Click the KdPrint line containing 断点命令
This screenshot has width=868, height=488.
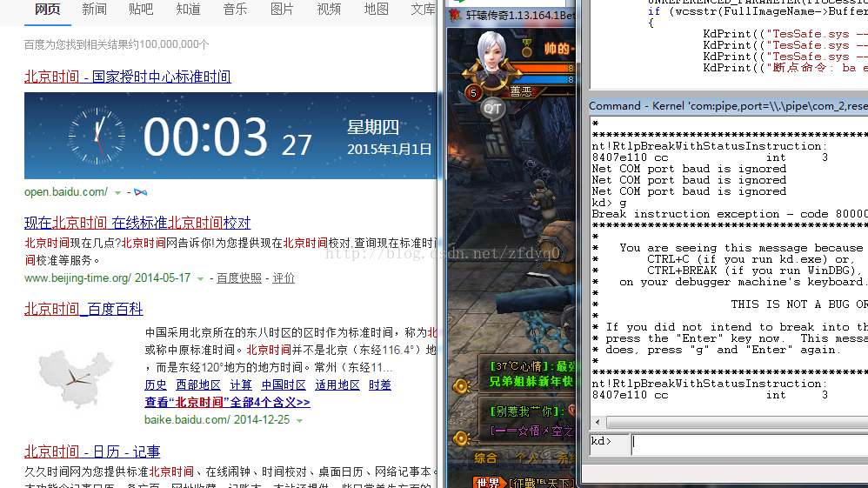[785, 68]
